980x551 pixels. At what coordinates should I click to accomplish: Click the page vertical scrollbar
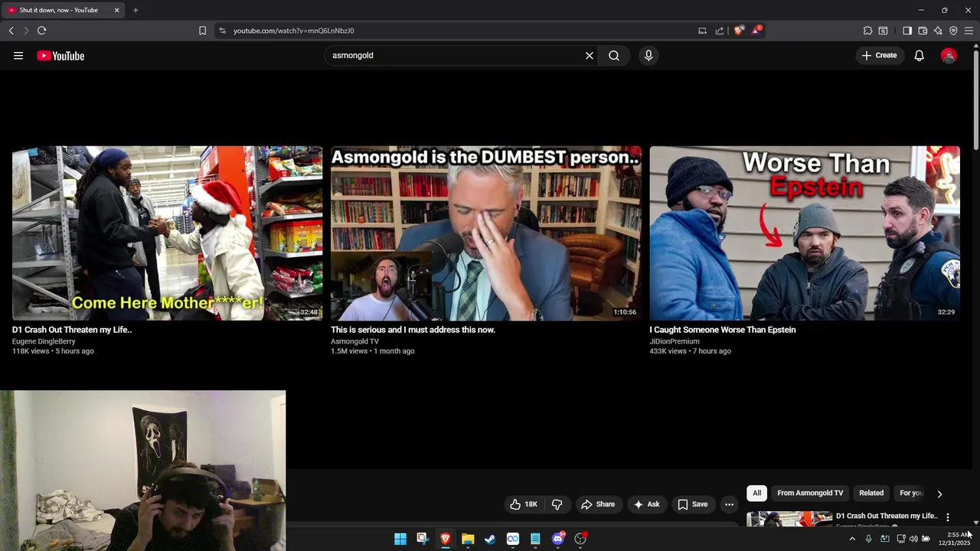coord(976,99)
